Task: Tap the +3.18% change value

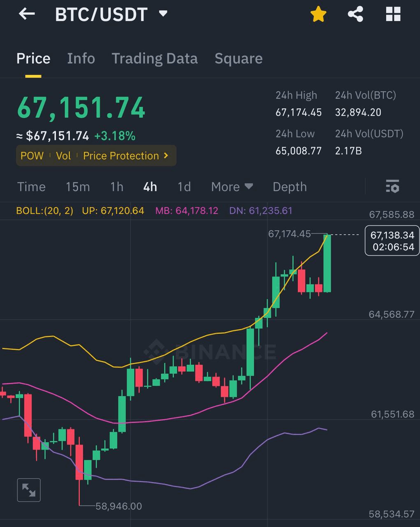Action: pyautogui.click(x=115, y=136)
